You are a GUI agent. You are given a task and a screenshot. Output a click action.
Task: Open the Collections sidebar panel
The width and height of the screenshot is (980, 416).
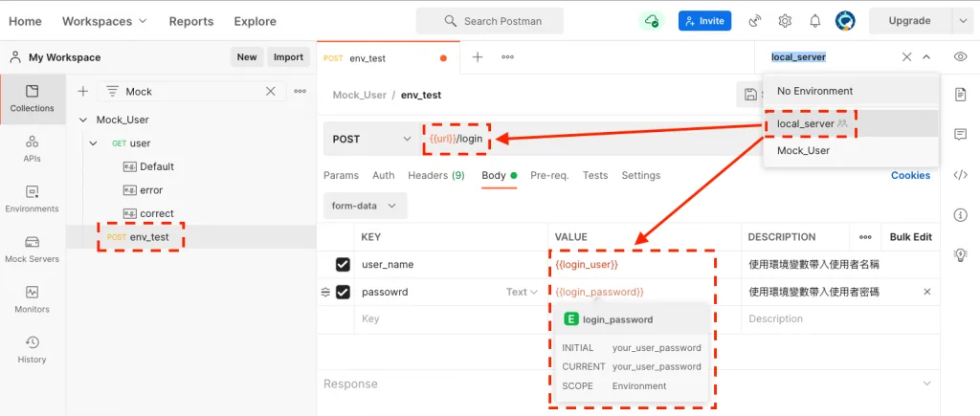[32, 99]
